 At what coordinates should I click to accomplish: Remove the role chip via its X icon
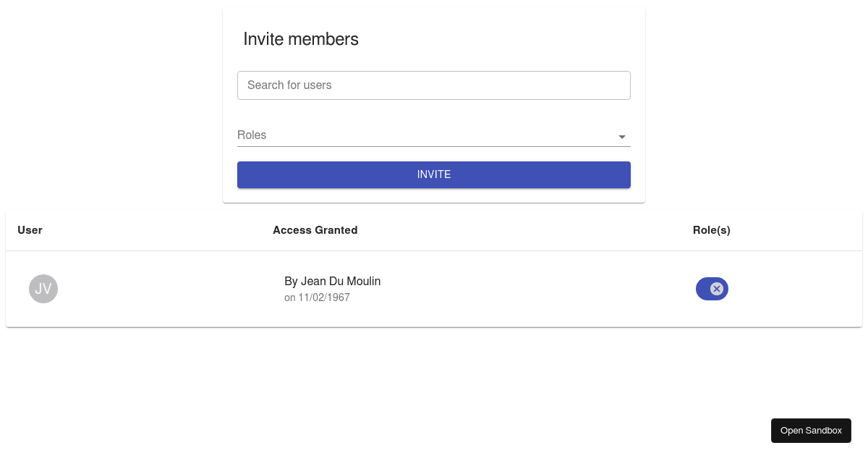(x=716, y=289)
